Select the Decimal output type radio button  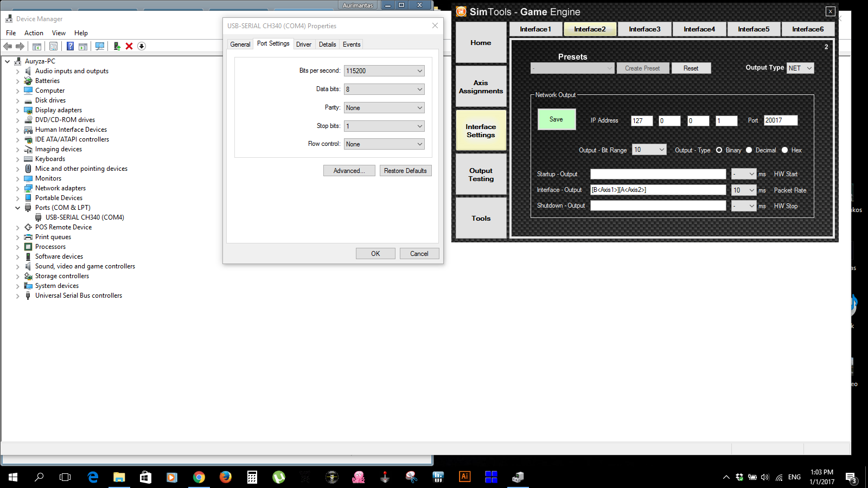coord(749,150)
